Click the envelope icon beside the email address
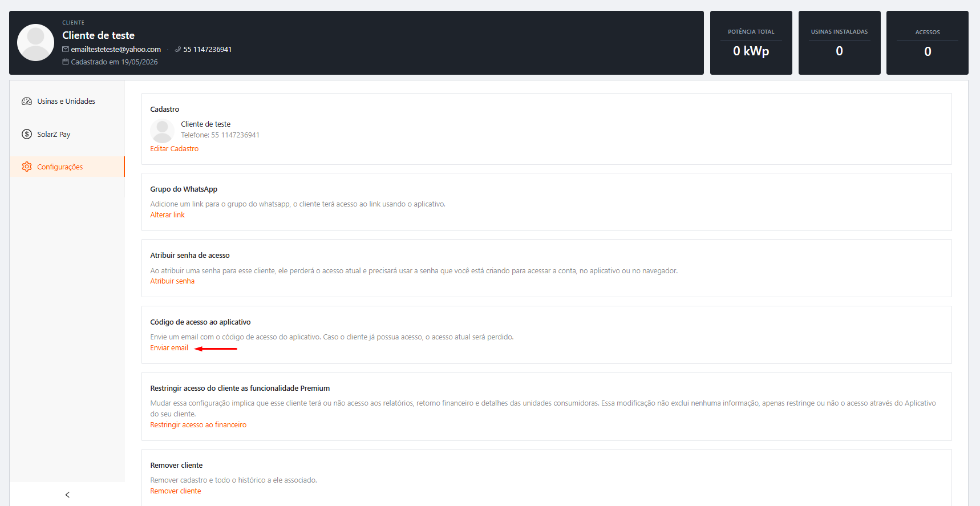Screen dimensions: 980x506 coord(66,50)
